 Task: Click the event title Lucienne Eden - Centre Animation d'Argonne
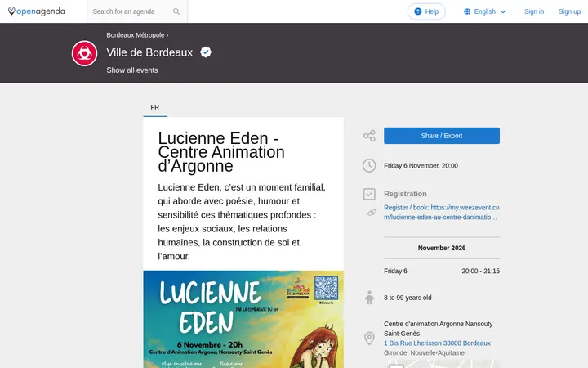[221, 152]
